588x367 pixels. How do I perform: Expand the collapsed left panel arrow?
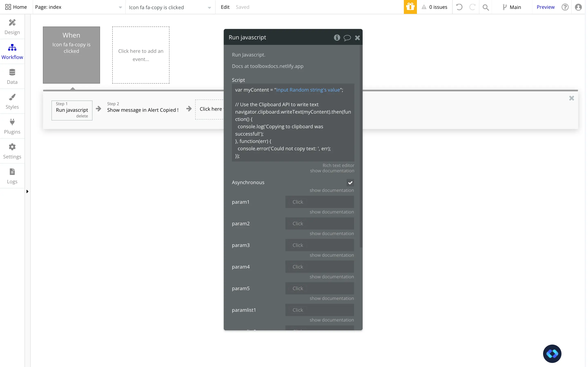(27, 191)
